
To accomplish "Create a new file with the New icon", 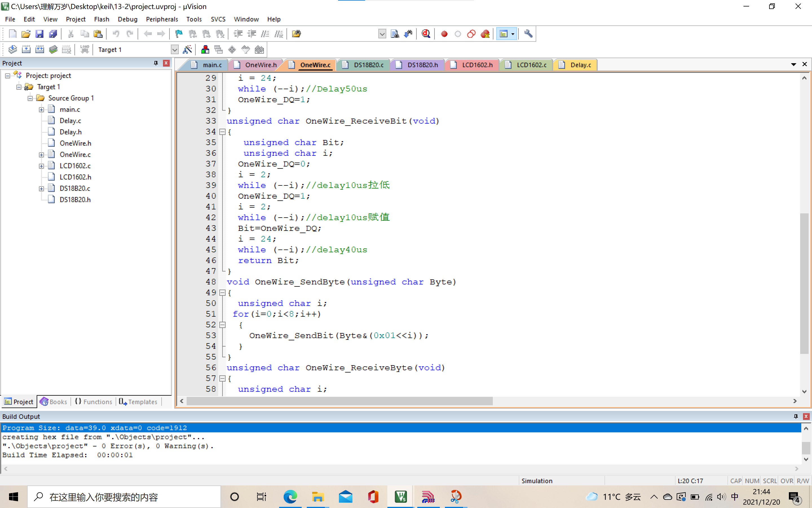I will click(12, 34).
